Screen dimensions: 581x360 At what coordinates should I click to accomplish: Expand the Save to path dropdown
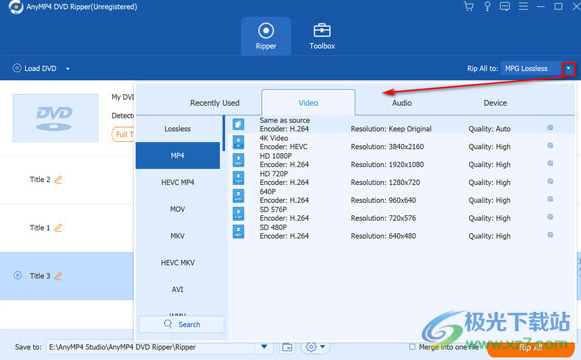click(x=264, y=347)
